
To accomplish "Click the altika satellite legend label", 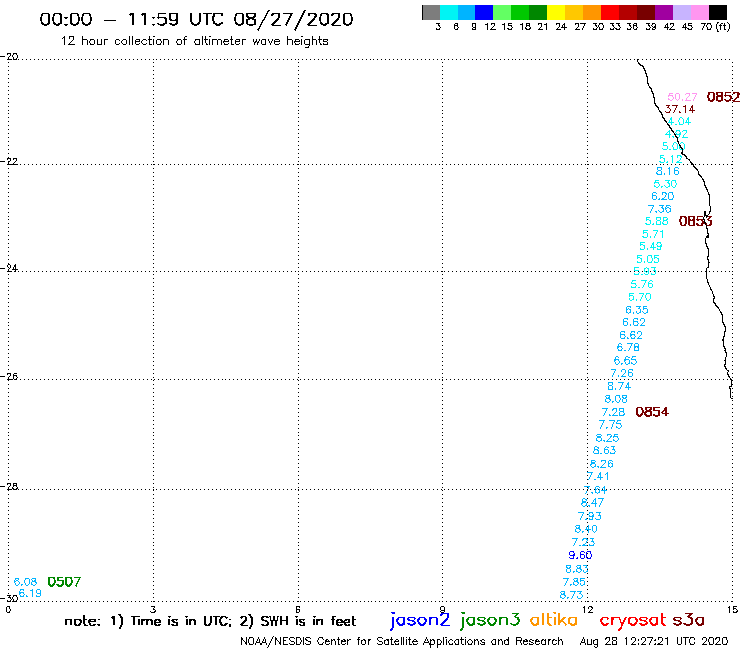I will (554, 620).
